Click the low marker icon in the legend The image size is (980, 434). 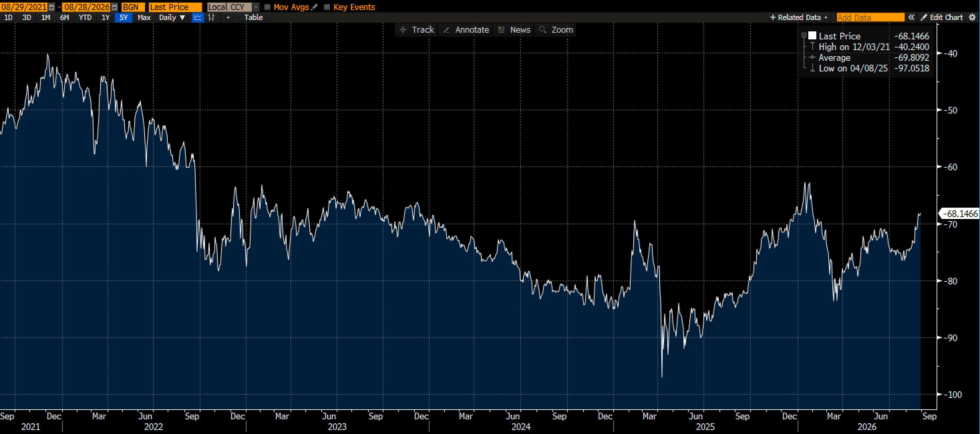point(812,68)
